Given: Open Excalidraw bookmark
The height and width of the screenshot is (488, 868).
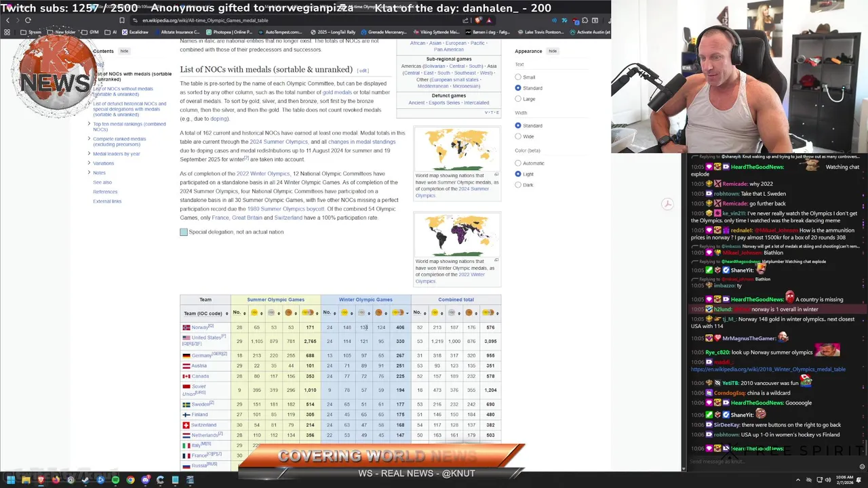Looking at the screenshot, I should click(135, 32).
